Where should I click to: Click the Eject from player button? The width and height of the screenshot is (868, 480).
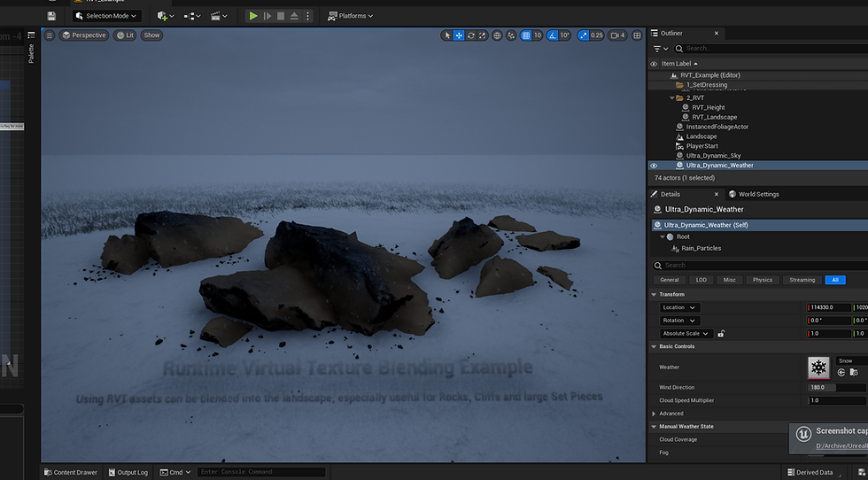click(x=294, y=16)
